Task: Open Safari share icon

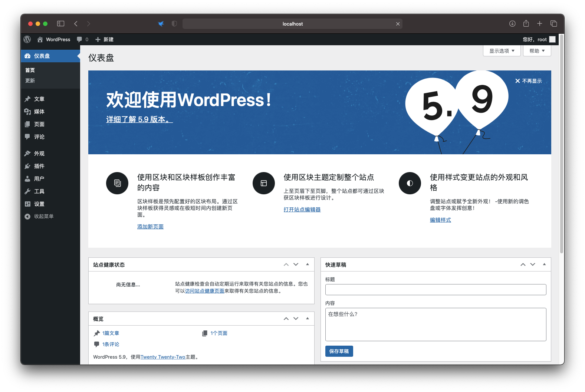Action: coord(526,24)
